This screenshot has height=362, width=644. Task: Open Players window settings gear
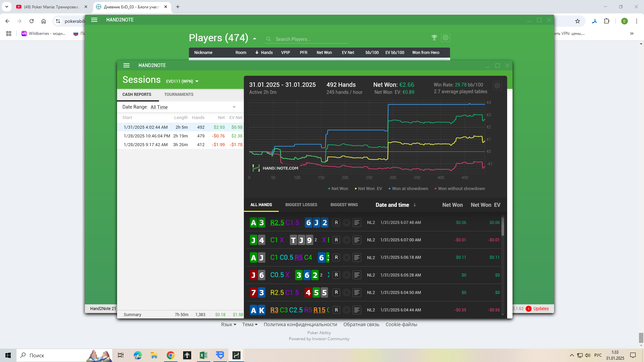(x=445, y=38)
